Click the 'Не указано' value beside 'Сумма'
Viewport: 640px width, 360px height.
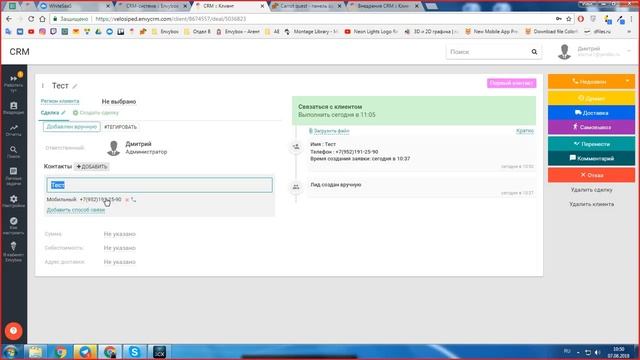120,234
